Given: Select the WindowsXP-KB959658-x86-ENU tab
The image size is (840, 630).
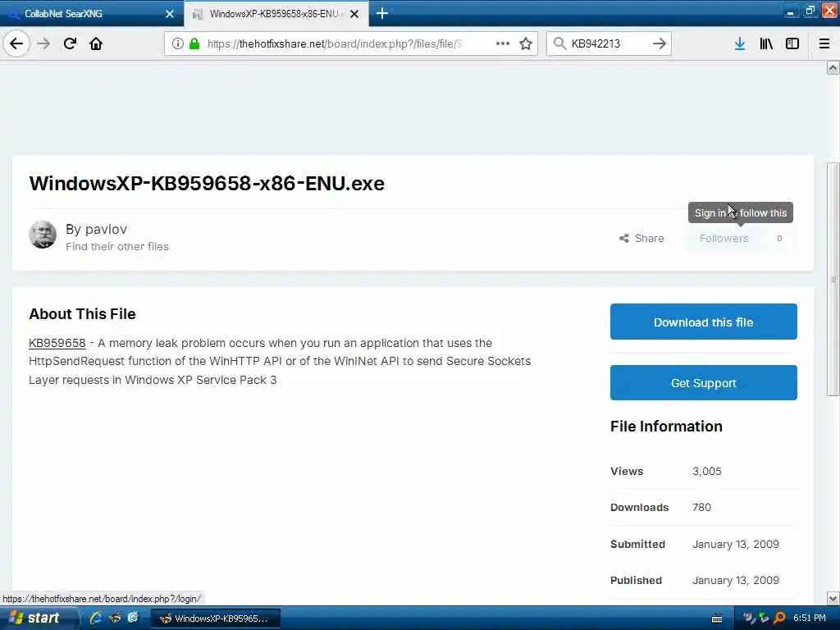Looking at the screenshot, I should [276, 14].
